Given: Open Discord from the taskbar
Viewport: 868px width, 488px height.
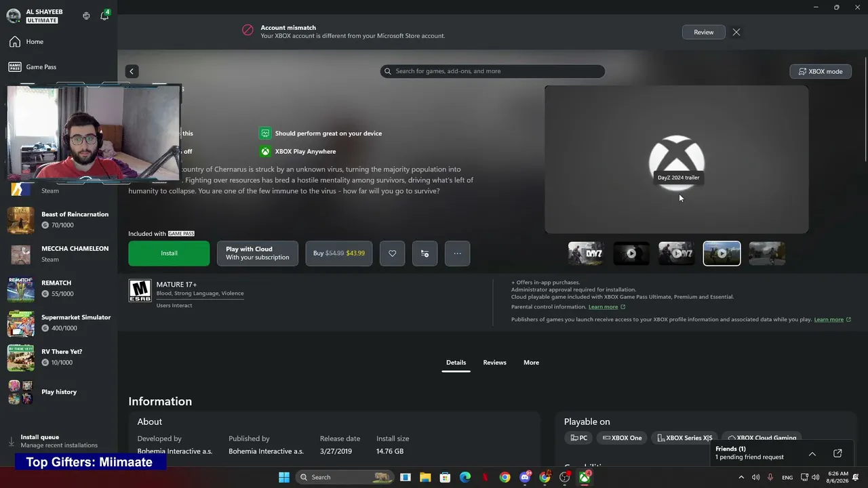Looking at the screenshot, I should click(525, 477).
